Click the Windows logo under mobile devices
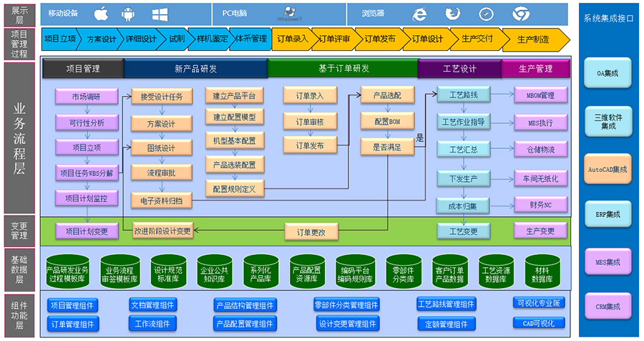The height and width of the screenshot is (341, 644). 160,14
